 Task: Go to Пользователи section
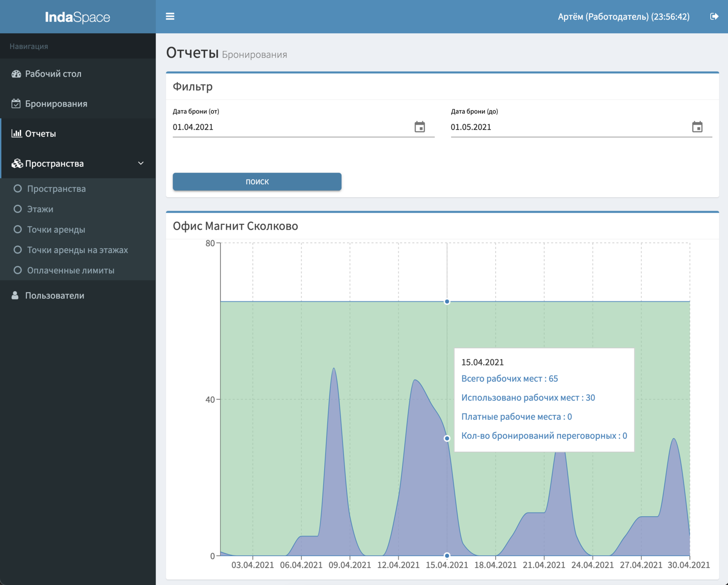click(x=78, y=296)
